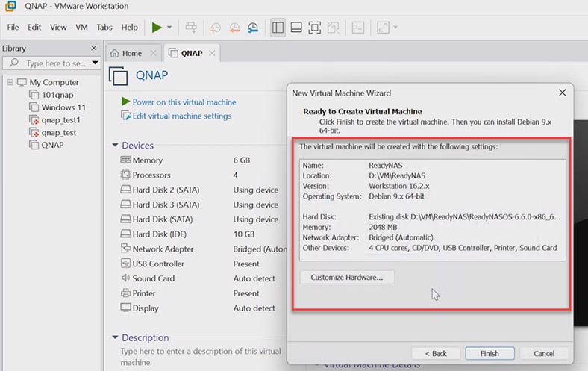Click Revert to snapshot toolbar icon
The image size is (588, 371).
(x=234, y=28)
